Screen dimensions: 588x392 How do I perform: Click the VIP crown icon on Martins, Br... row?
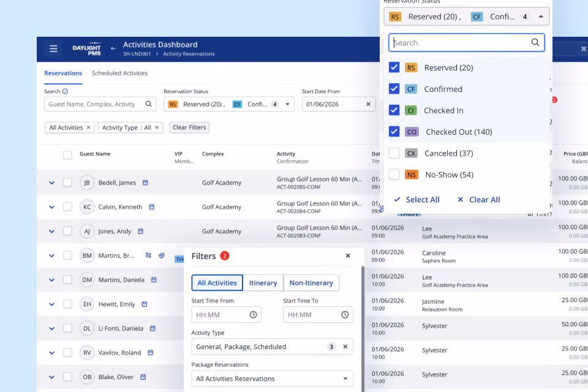tap(162, 255)
